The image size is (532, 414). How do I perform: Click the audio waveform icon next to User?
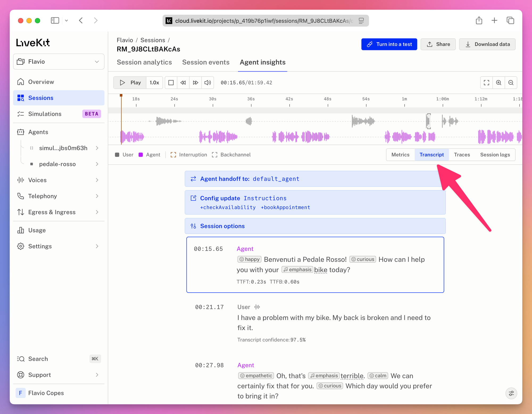click(257, 307)
